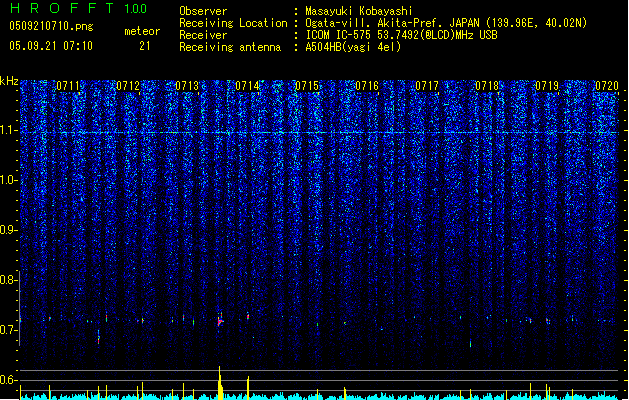Viewport: 629px width, 400px height.
Task: Click the 1.0 kHz axis label
Action: click(9, 180)
